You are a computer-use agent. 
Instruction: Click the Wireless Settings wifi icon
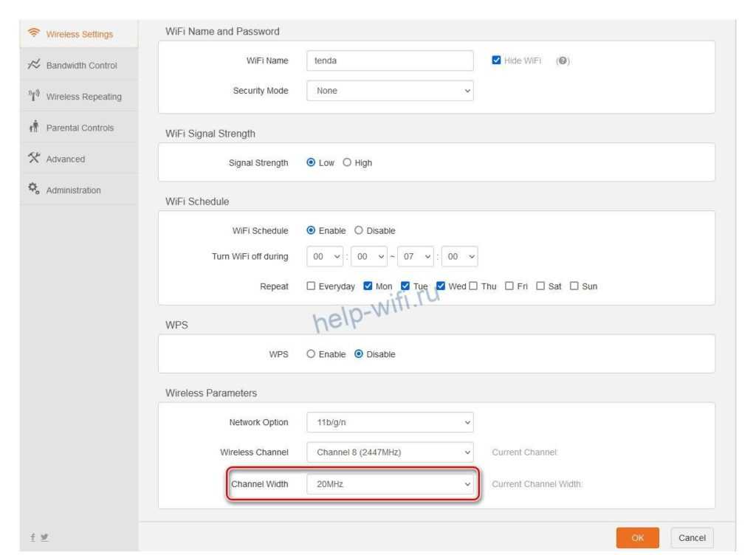coord(33,34)
